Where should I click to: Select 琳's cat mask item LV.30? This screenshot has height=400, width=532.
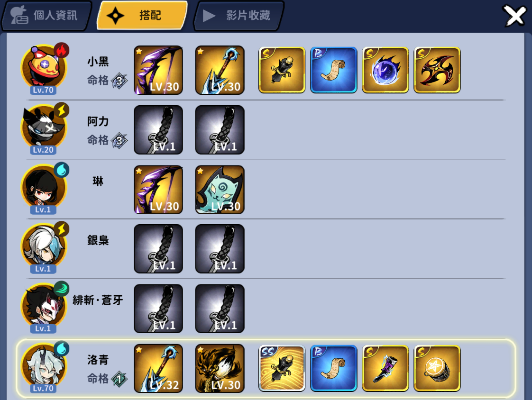coord(220,190)
